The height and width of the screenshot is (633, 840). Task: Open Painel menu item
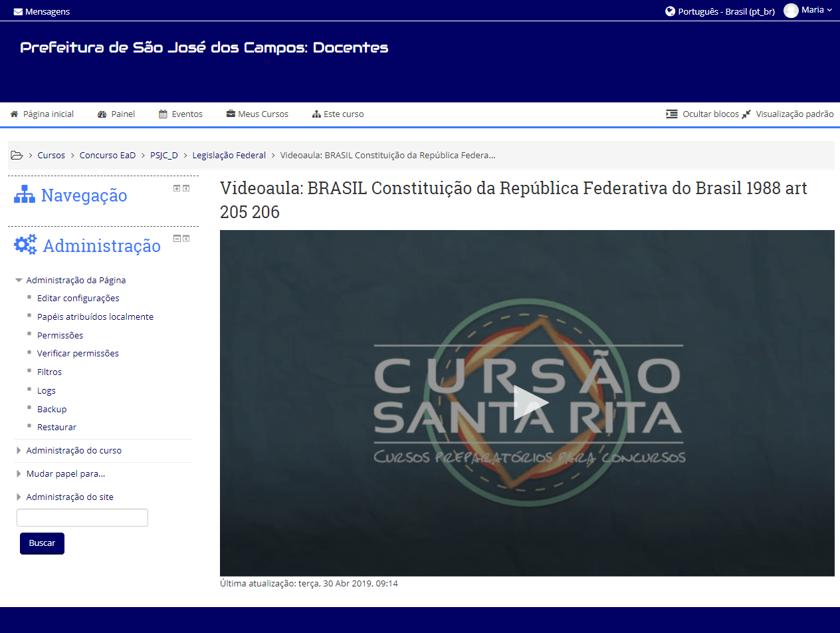pyautogui.click(x=123, y=114)
